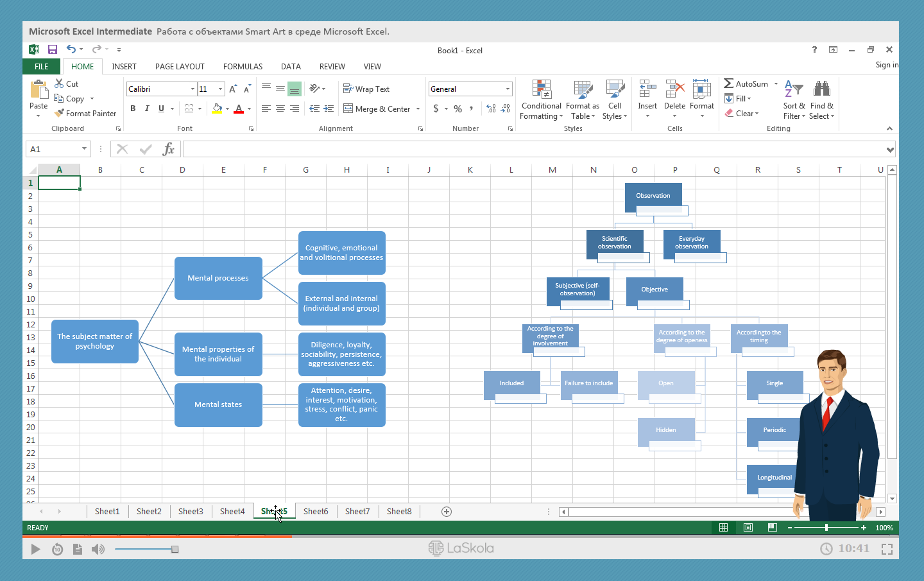Open the Name Box dropdown arrow
Viewport: 924px width, 581px height.
(x=84, y=149)
